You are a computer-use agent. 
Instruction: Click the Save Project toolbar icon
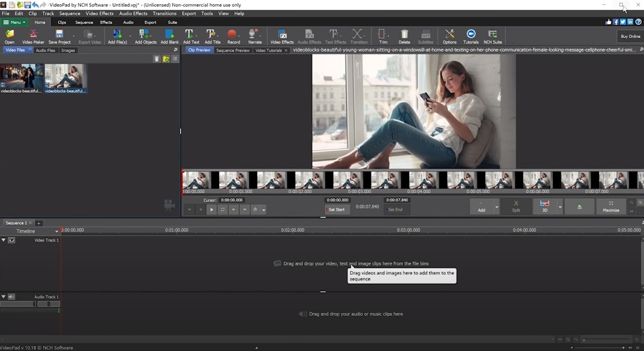[x=60, y=36]
